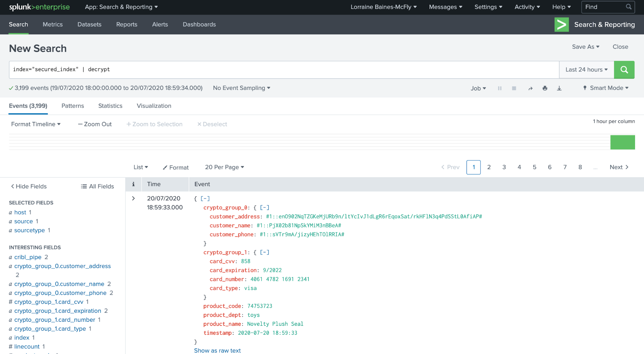
Task: Pause the search job
Action: pos(500,88)
